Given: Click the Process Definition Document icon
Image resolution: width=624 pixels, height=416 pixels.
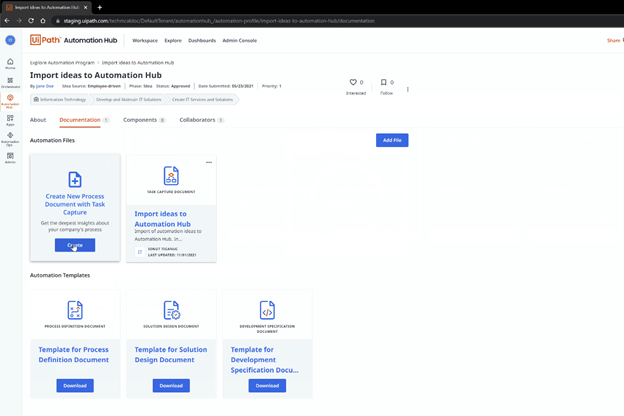Looking at the screenshot, I should 75,310.
